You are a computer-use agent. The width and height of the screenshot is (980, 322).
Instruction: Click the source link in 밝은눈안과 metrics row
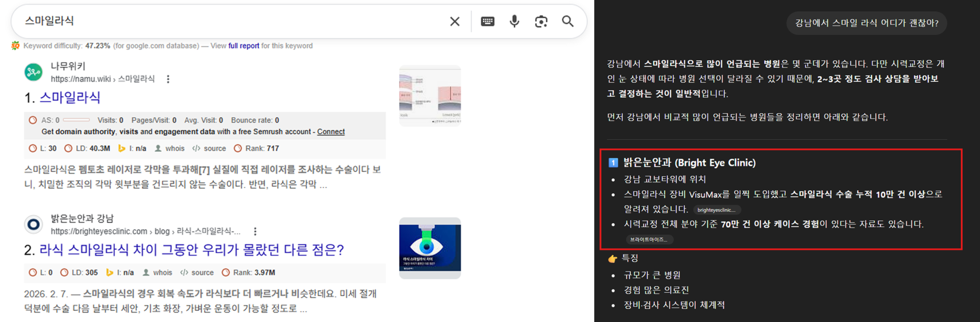click(x=197, y=273)
